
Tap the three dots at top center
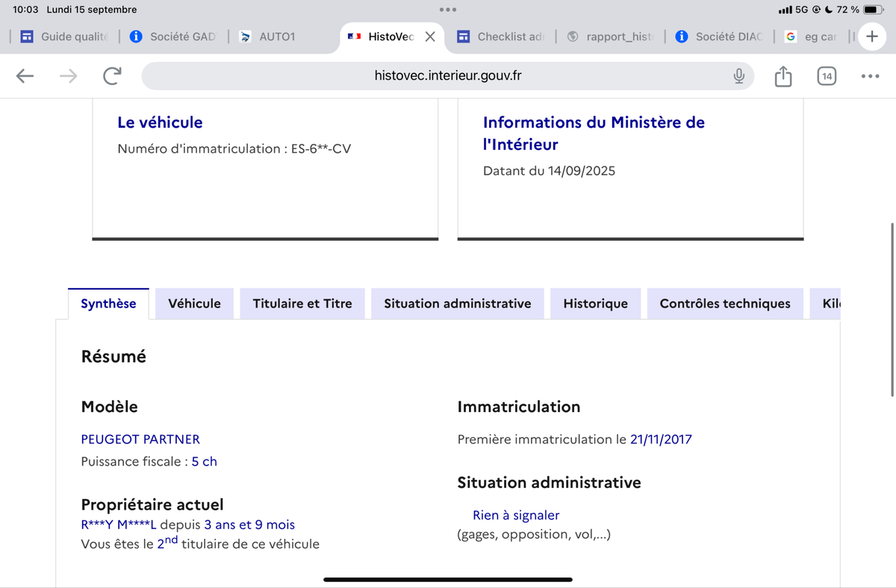448,10
